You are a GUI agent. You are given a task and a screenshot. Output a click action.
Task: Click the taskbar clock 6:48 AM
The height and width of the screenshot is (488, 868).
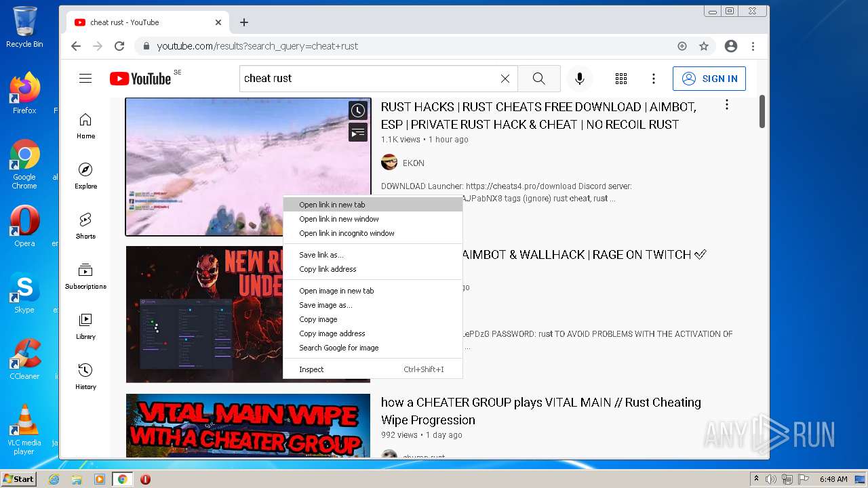pos(833,479)
